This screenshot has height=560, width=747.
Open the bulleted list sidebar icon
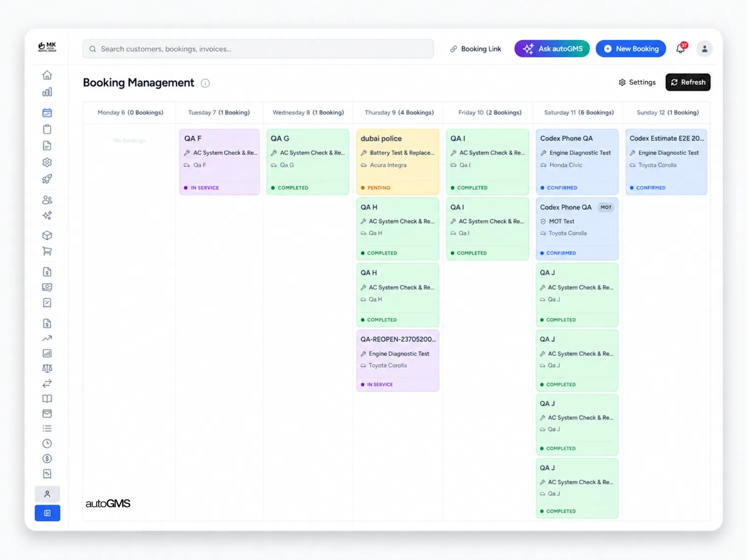tap(47, 428)
